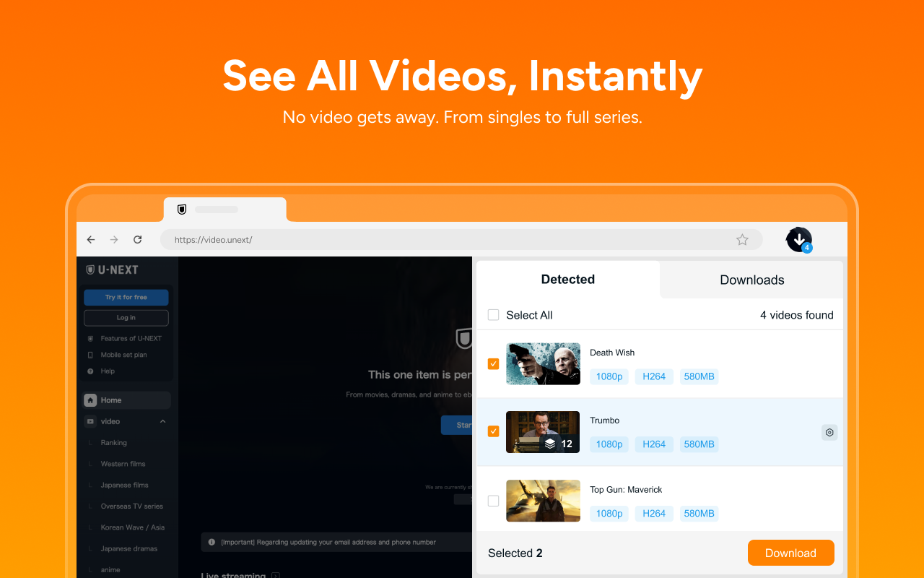Image resolution: width=924 pixels, height=578 pixels.
Task: Click the U-NEXT logo in the sidebar
Action: (112, 269)
